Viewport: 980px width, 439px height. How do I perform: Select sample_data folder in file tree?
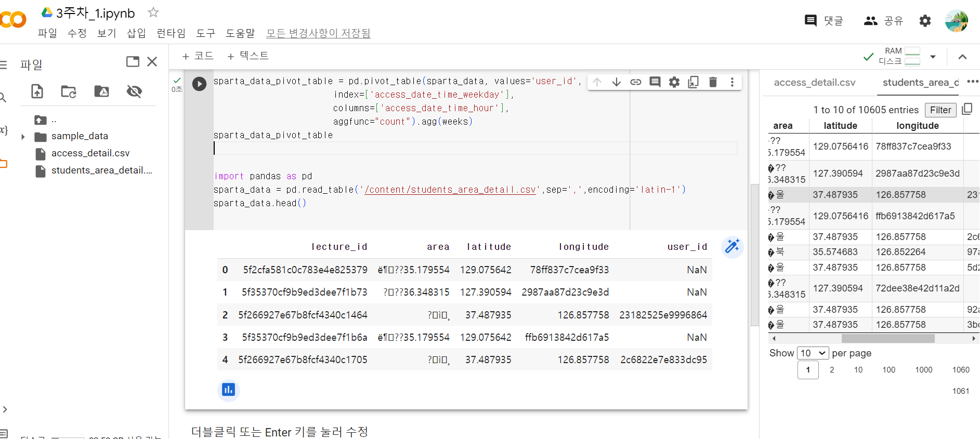(x=80, y=136)
